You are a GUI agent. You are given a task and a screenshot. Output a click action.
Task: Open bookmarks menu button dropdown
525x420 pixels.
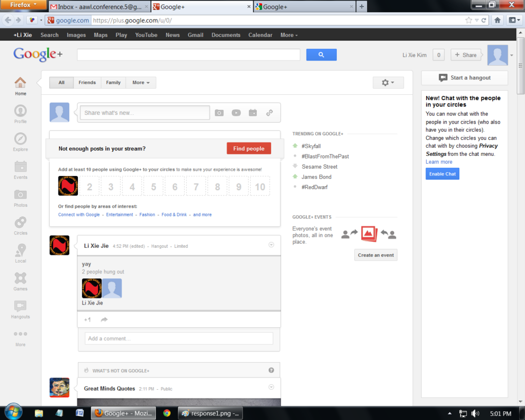click(514, 20)
